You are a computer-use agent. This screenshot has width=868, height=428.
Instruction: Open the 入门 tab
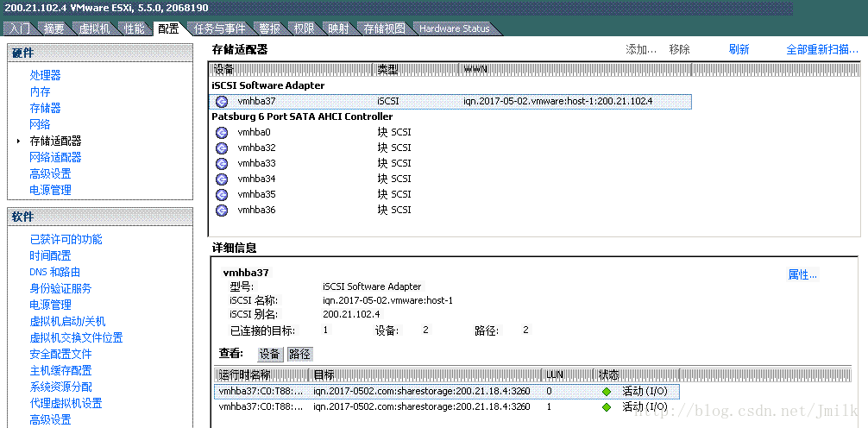tap(20, 28)
